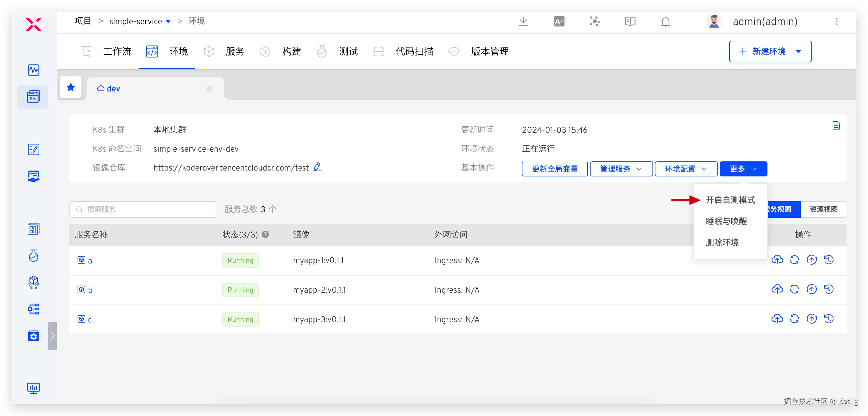Screen dimensions: 868x416
Task: Open the report chart sidebar icon
Action: point(33,229)
